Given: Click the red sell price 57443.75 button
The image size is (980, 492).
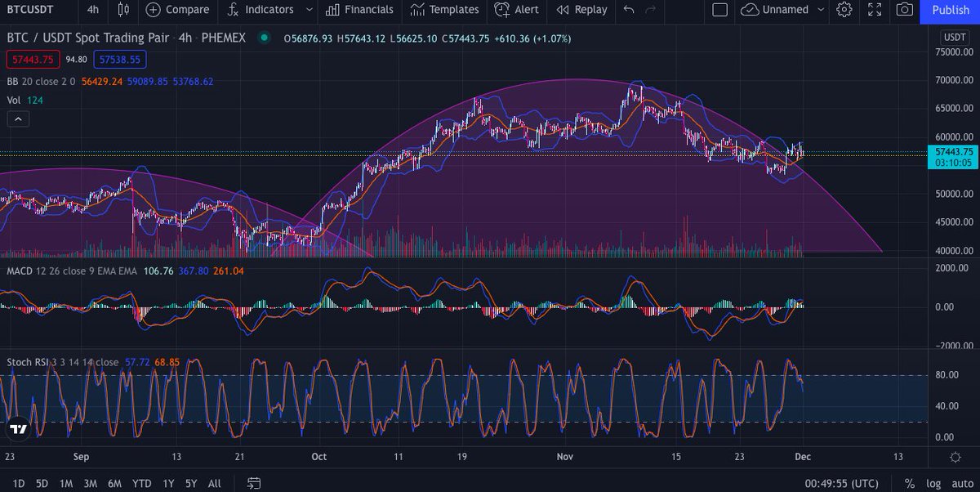Looking at the screenshot, I should (33, 59).
